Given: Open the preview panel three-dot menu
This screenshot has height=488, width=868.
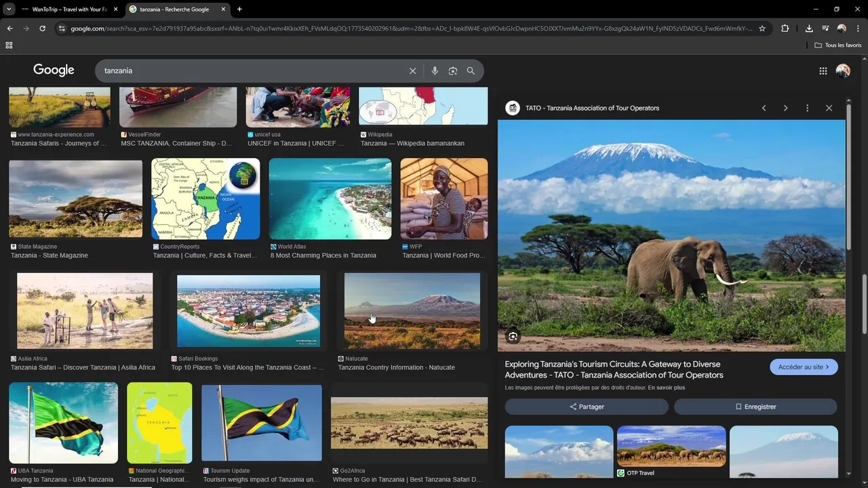Looking at the screenshot, I should tap(807, 108).
